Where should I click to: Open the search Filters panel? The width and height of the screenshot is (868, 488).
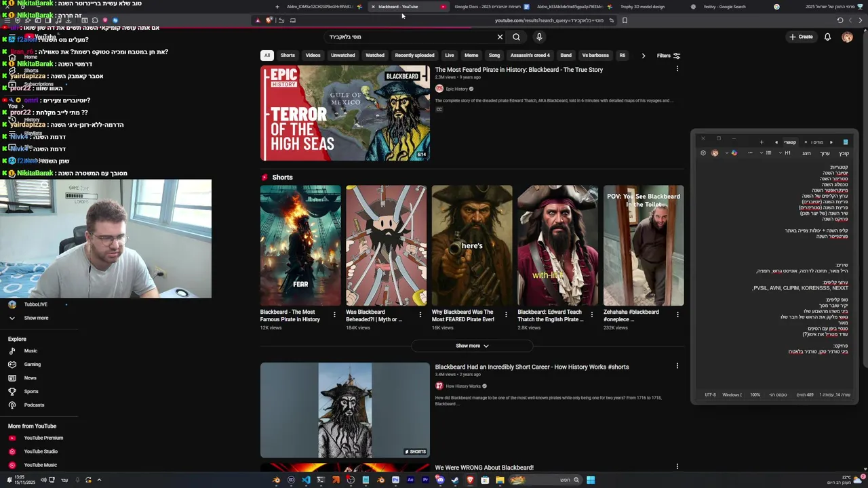pos(668,56)
